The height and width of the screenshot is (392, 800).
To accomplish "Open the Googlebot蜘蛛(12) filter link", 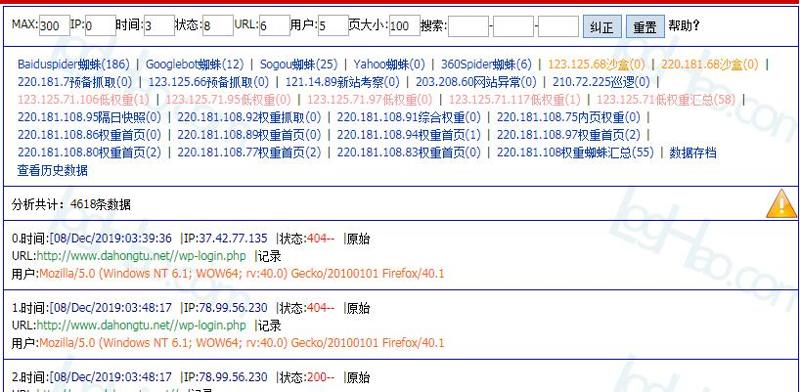I will pos(195,64).
